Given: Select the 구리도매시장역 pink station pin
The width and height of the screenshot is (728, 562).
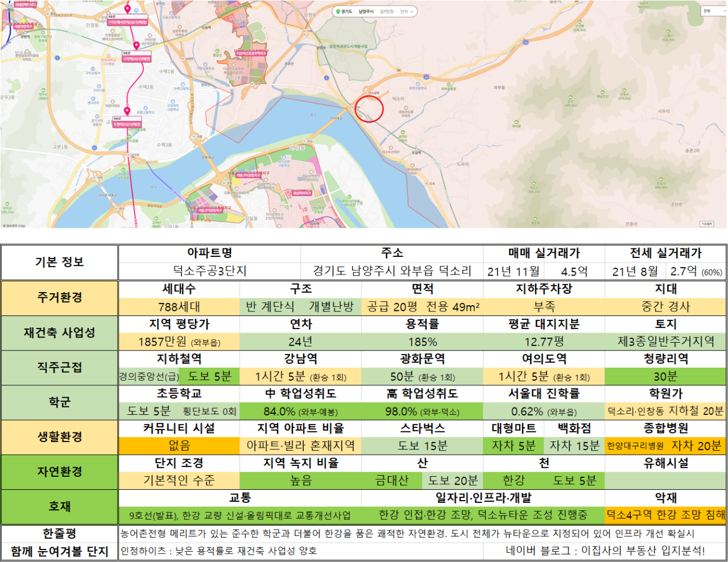Looking at the screenshot, I should 127,9.
